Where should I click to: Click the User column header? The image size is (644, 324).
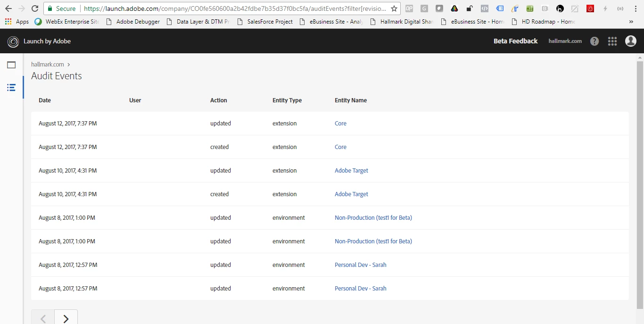click(x=135, y=100)
